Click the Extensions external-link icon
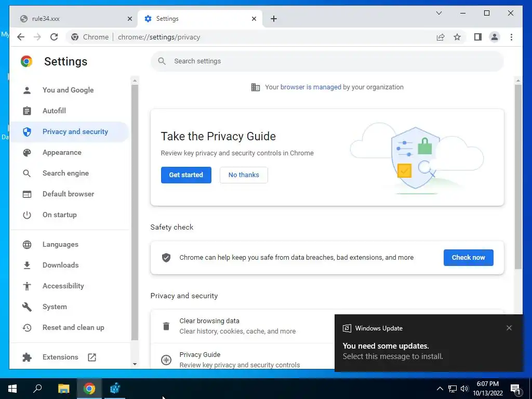Viewport: 532px width, 399px height. pyautogui.click(x=92, y=357)
